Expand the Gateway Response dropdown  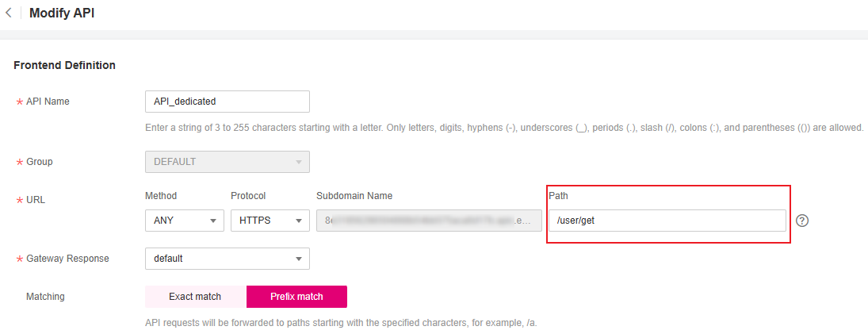coord(227,259)
